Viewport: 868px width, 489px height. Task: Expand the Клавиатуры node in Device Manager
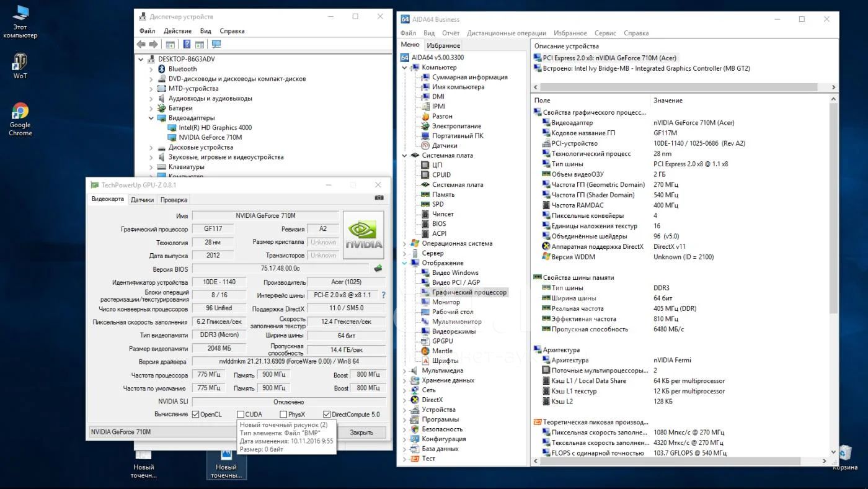point(151,167)
